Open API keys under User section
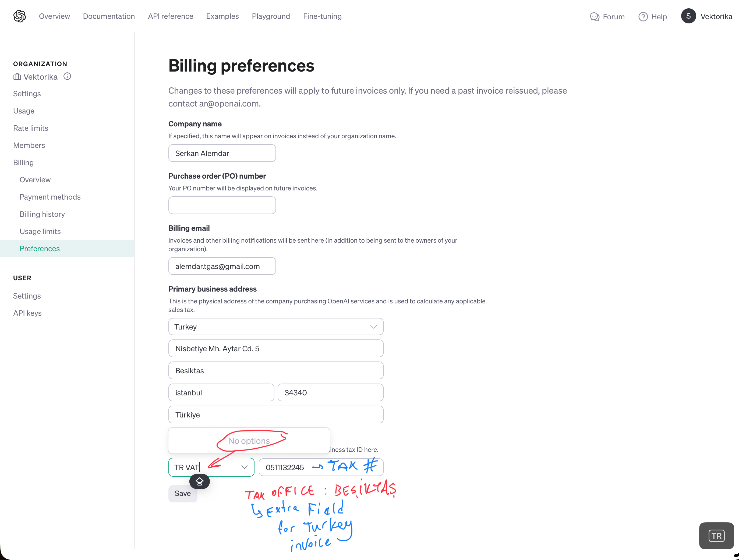Viewport: 739px width, 560px height. pyautogui.click(x=27, y=313)
